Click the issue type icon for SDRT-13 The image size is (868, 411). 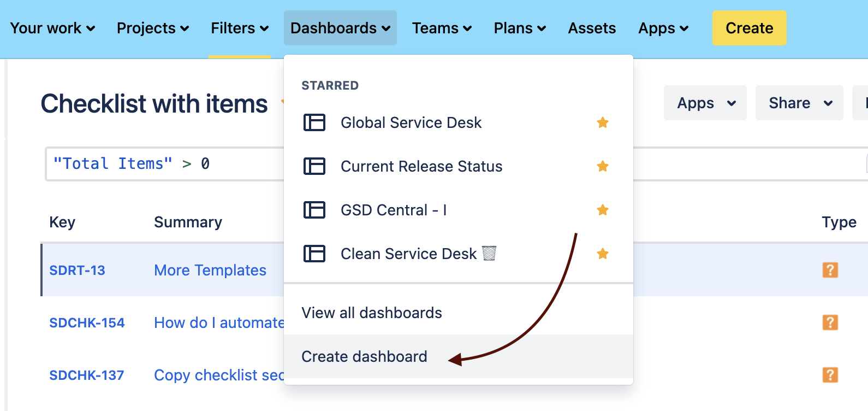click(x=830, y=270)
